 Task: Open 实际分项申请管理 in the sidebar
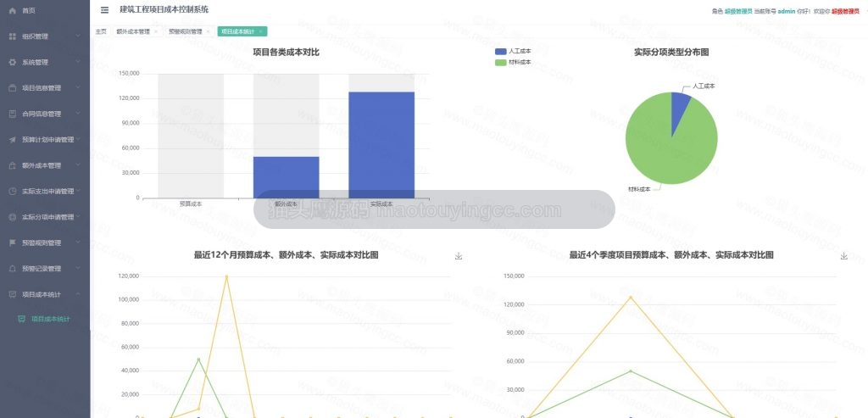45,217
